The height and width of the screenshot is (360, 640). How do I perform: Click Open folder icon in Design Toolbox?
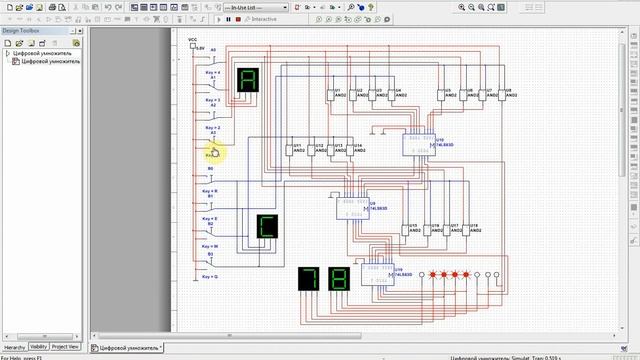[19, 43]
